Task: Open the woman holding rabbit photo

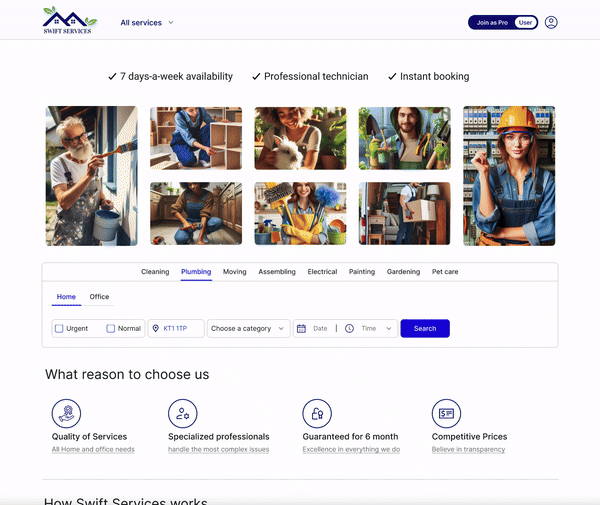Action: (300, 138)
